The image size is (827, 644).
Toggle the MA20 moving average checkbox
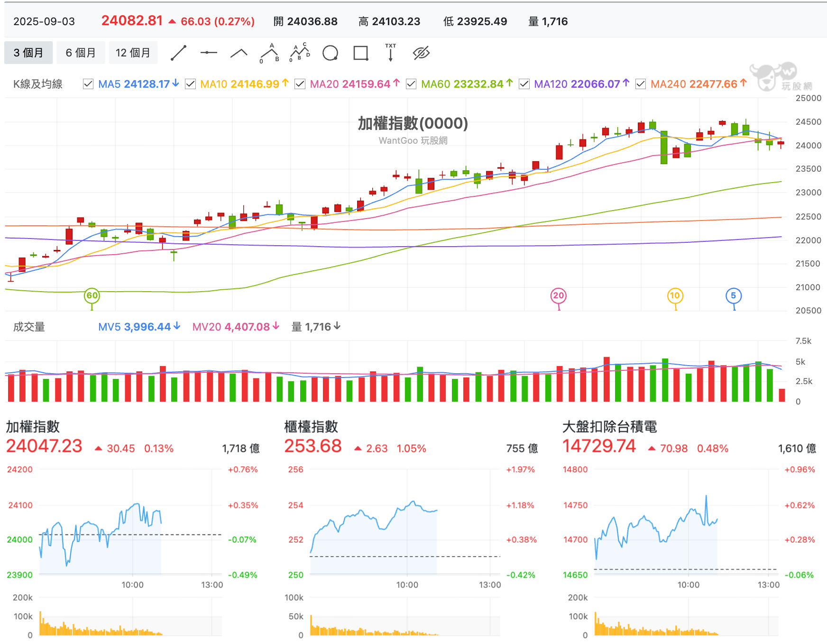click(x=300, y=84)
